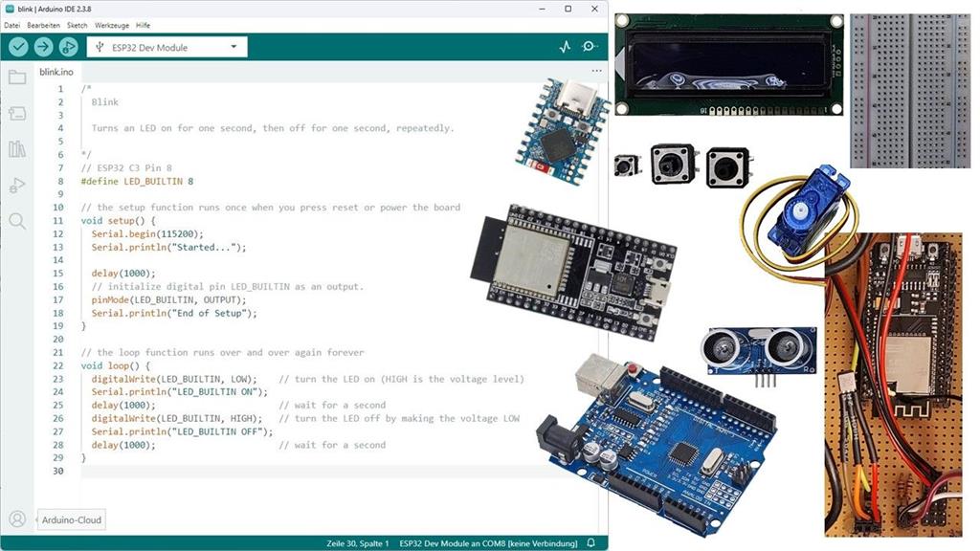The height and width of the screenshot is (551, 980).
Task: Click 'pinMode(LED_BUILTIN, OUTPUT);' code line
Action: (168, 299)
